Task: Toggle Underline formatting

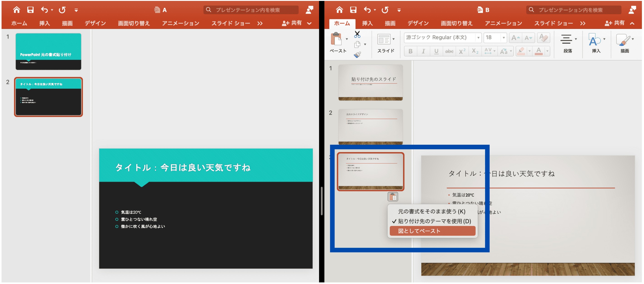Action: click(436, 51)
